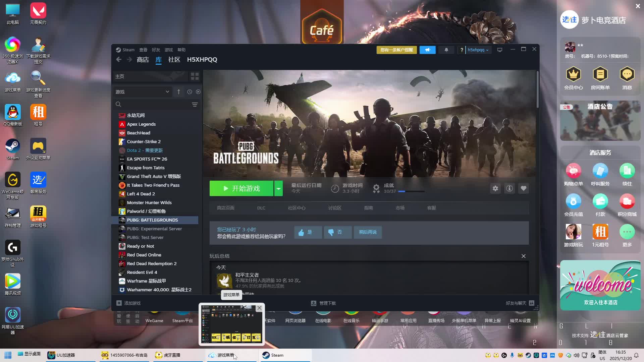Viewport: 644px width, 362px height.
Task: Open launch options arrow beside 开始游戏
Action: [278, 188]
